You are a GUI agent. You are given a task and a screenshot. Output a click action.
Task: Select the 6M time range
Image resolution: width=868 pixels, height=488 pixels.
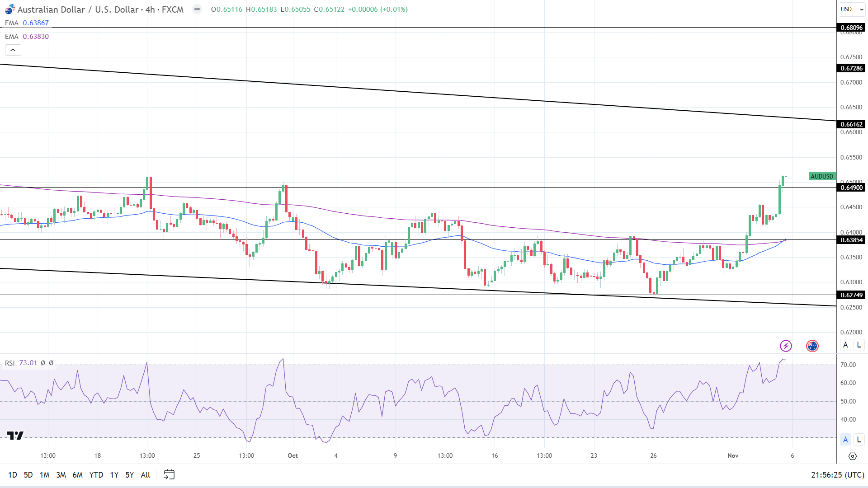pyautogui.click(x=77, y=474)
